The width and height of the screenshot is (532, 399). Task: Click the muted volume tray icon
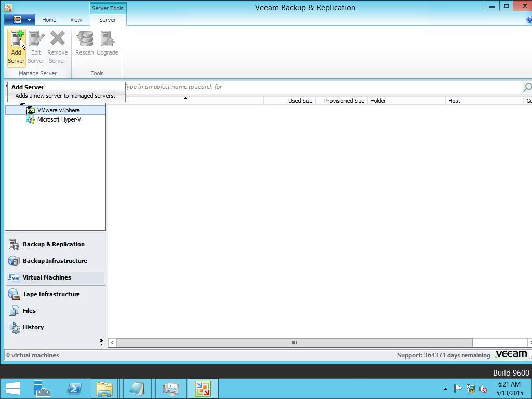click(x=483, y=389)
